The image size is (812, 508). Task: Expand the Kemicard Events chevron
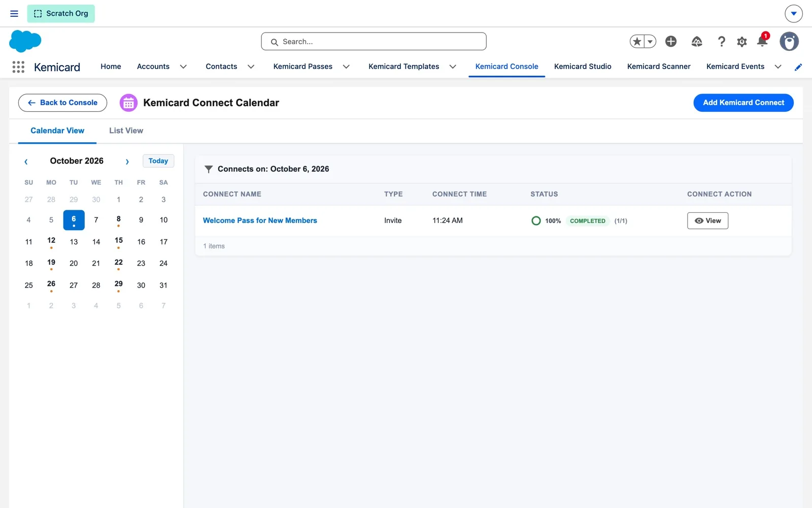778,67
